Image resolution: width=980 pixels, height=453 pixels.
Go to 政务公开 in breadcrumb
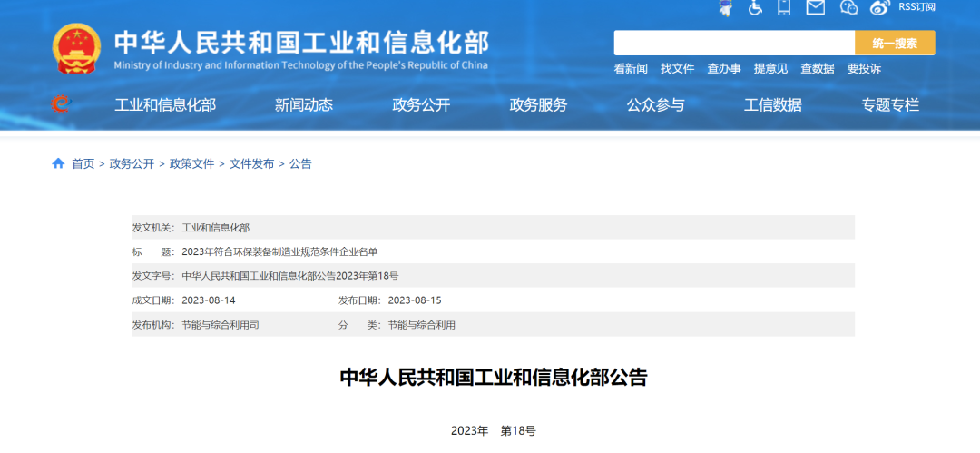[x=132, y=164]
